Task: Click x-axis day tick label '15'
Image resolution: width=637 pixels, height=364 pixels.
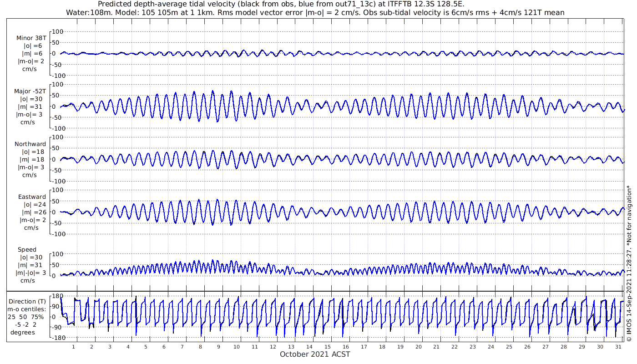Action: (327, 347)
